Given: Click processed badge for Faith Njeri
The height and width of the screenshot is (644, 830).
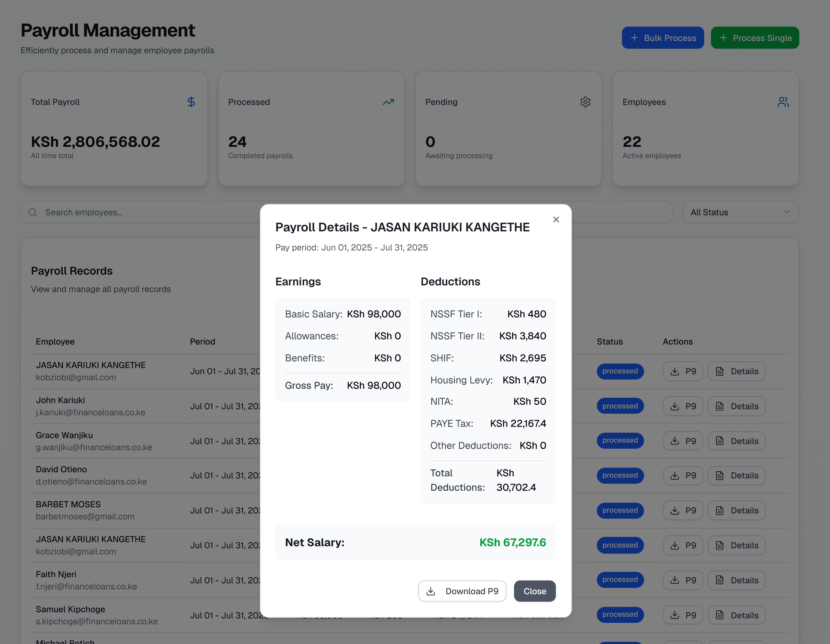Looking at the screenshot, I should click(x=620, y=580).
